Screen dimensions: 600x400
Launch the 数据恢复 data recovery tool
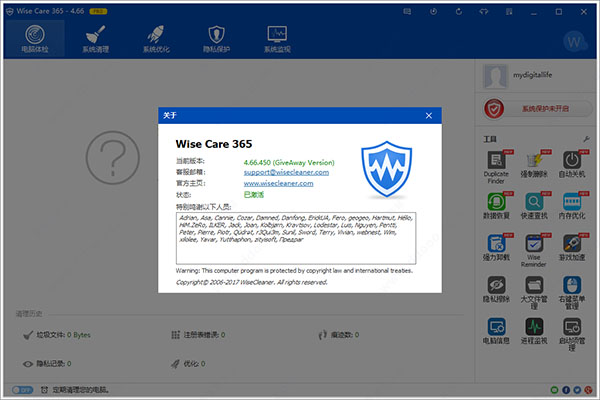[496, 206]
